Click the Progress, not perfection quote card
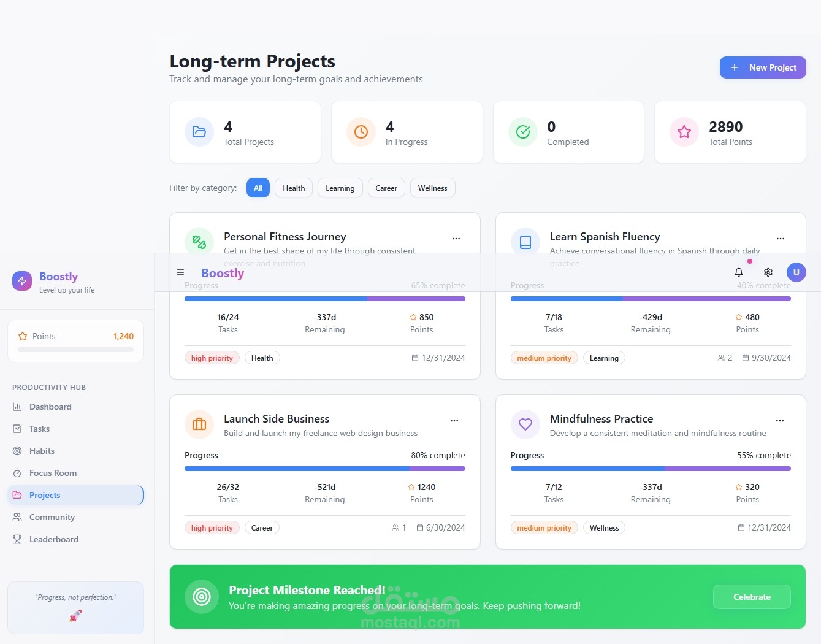Screen dimensions: 821x644 pyautogui.click(x=75, y=608)
